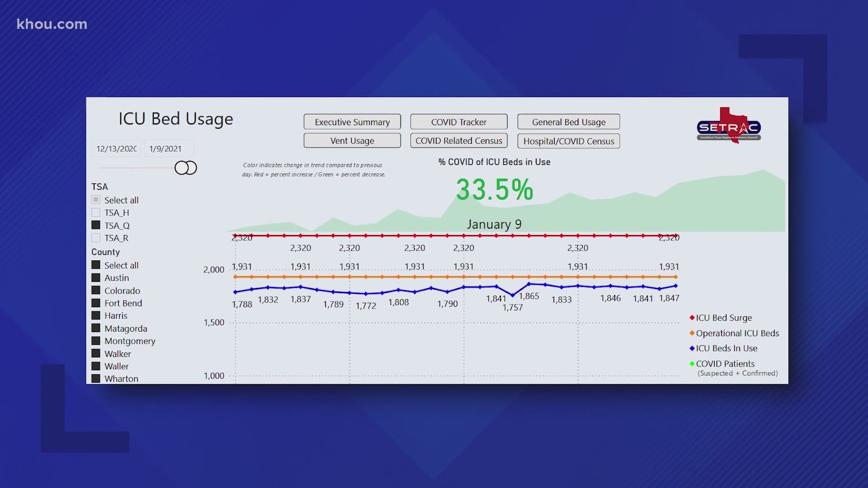Click the 1,790 data point label
This screenshot has width=868, height=488.
coord(447,304)
